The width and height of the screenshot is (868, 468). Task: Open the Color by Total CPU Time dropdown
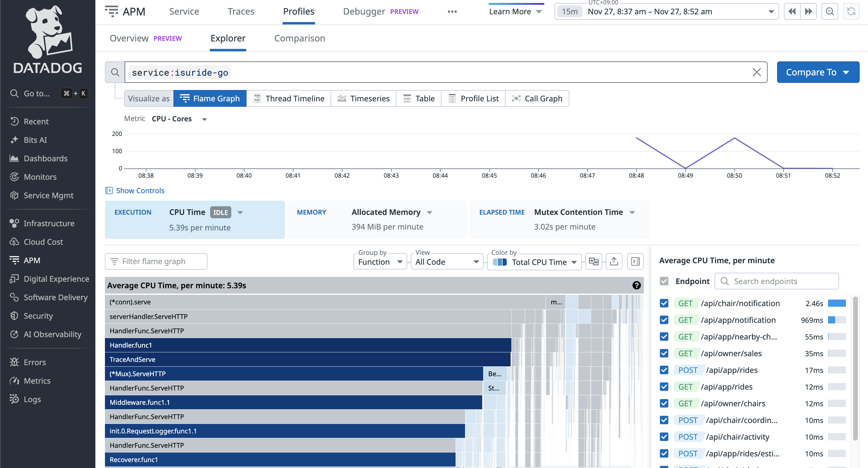[535, 262]
